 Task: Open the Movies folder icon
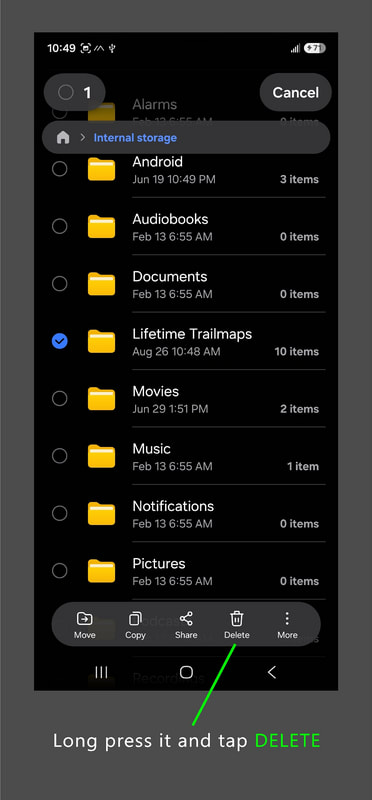click(101, 399)
